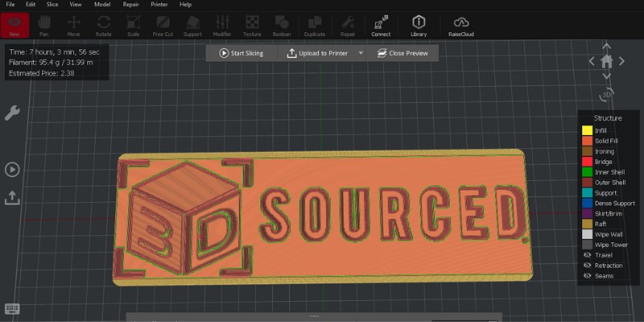
Task: Click the 'Filament: 95.4 g / 31.99 m' text
Action: pos(51,63)
